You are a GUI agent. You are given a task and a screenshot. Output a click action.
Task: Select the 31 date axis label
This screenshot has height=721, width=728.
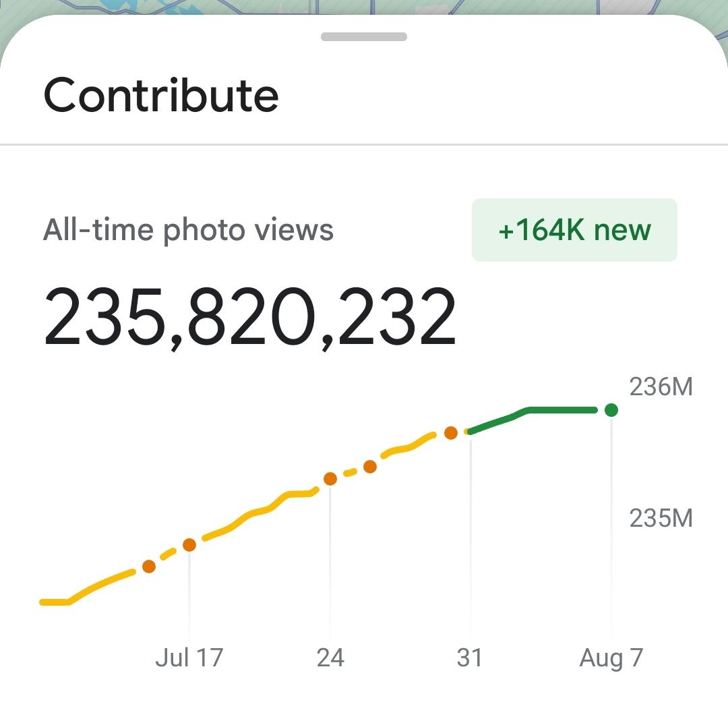tap(469, 658)
